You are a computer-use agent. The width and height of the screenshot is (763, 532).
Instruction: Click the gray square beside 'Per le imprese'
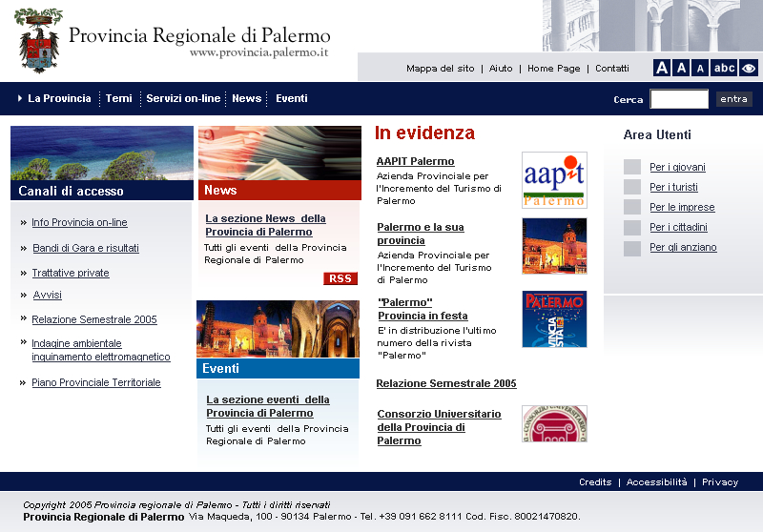[x=632, y=207]
